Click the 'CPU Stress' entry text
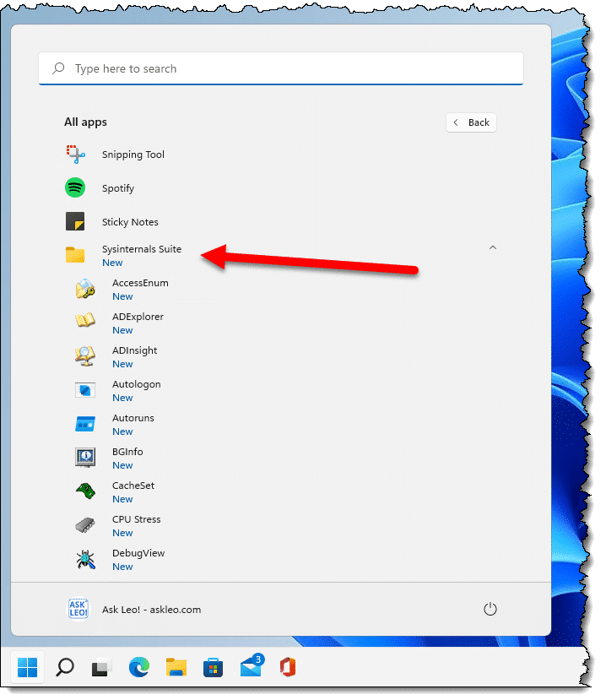The width and height of the screenshot is (606, 700). 136,519
